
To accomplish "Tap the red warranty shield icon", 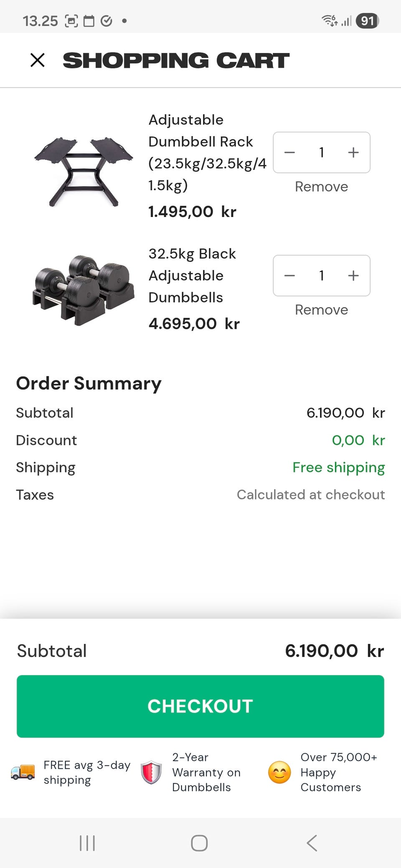I will coord(151,772).
